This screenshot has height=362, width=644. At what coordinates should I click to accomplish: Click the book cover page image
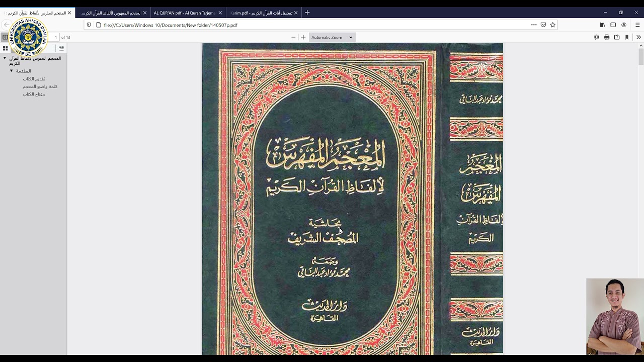point(353,199)
